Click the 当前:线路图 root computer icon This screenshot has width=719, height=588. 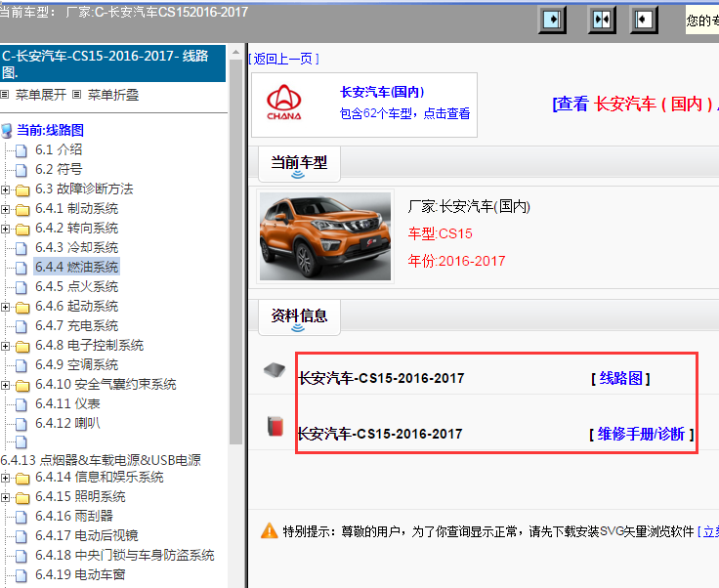(7, 131)
